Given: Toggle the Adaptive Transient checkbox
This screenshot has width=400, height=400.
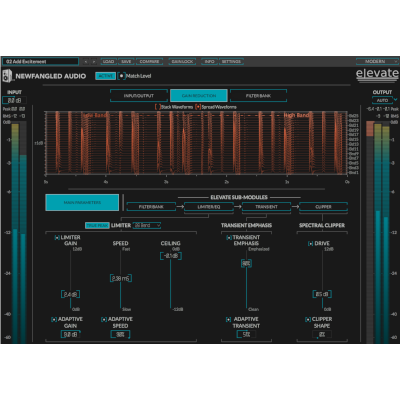Looking at the screenshot, I should pyautogui.click(x=228, y=320).
